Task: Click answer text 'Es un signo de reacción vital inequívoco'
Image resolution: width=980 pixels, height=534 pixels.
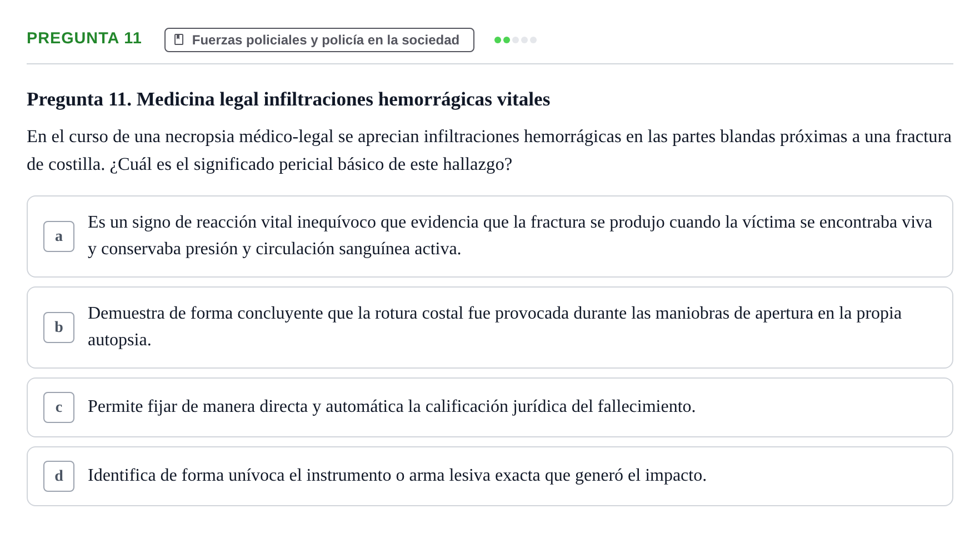Action: coord(510,235)
